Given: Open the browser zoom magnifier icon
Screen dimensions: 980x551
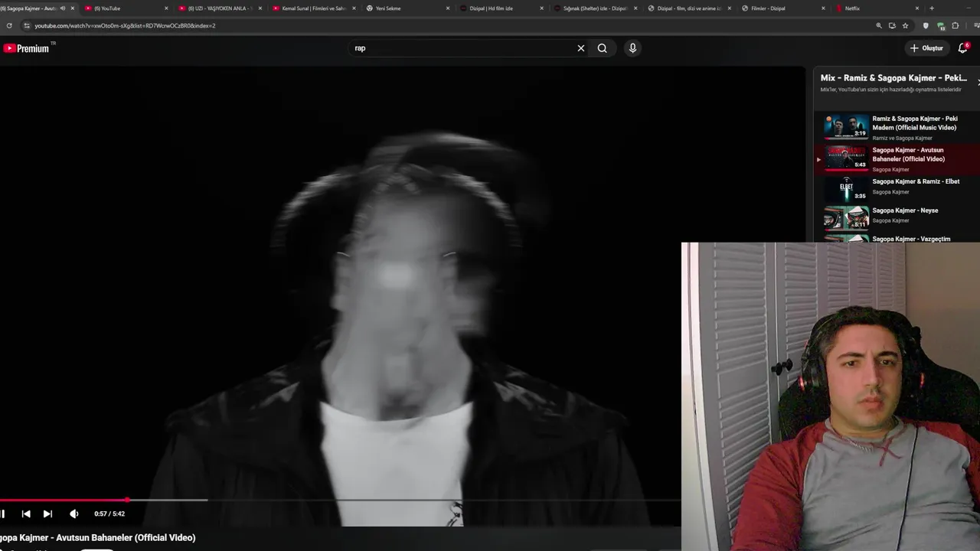Looking at the screenshot, I should point(879,25).
